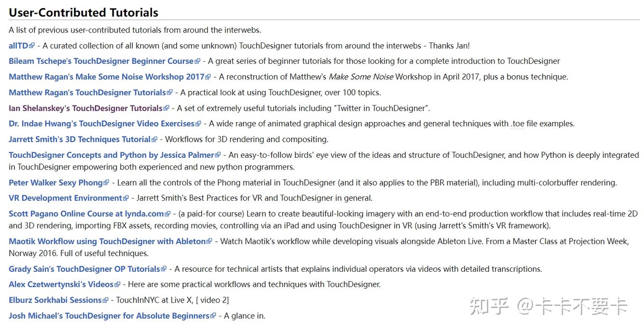Open Scott Pagano Online Course at lynda.com
Viewport: 644px width, 333px height.
point(86,214)
